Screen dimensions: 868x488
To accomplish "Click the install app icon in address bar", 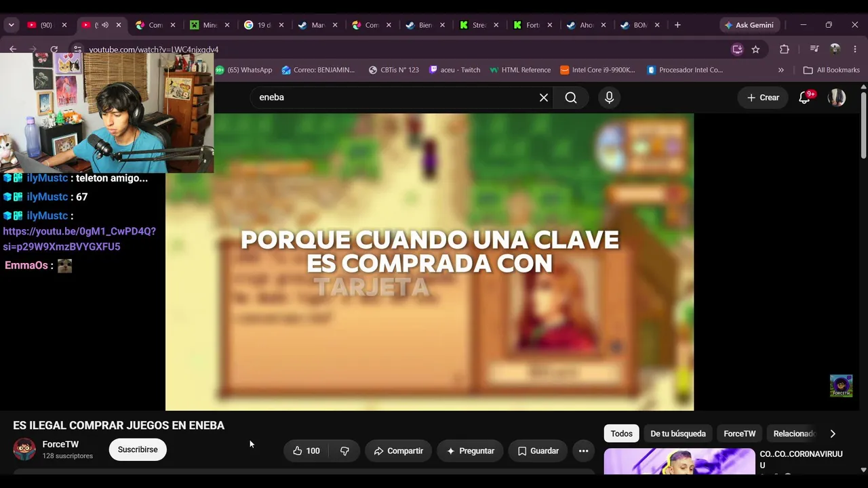I will (737, 49).
